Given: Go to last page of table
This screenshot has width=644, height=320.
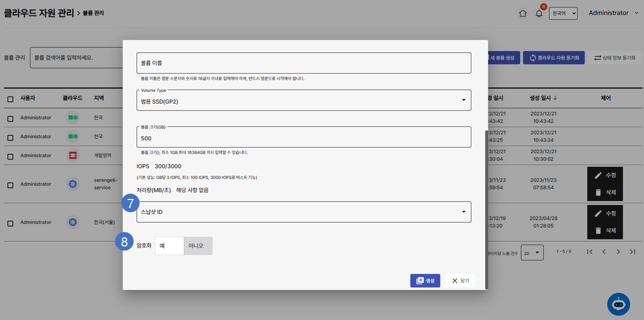Looking at the screenshot, I should 632,252.
